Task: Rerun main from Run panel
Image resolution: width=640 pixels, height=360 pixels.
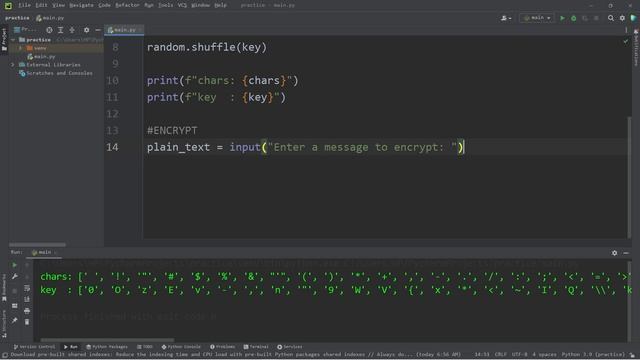Action: click(14, 265)
